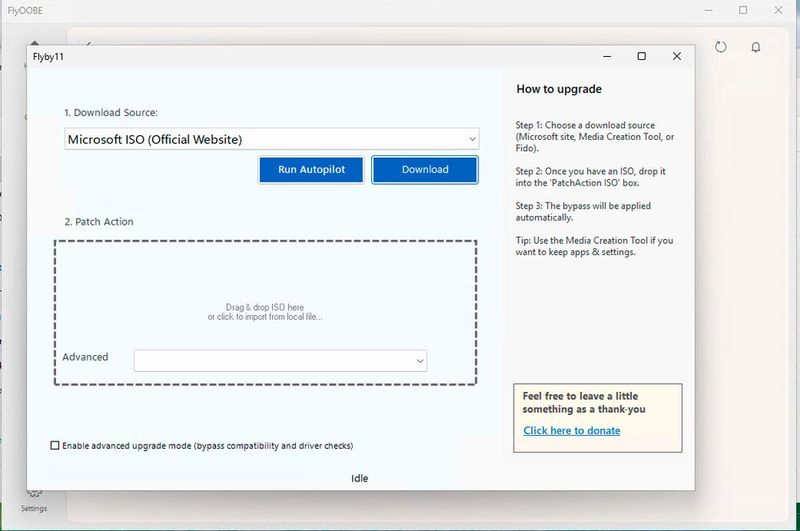Maximize the FlyOOBE window
This screenshot has height=531, width=800.
point(743,10)
